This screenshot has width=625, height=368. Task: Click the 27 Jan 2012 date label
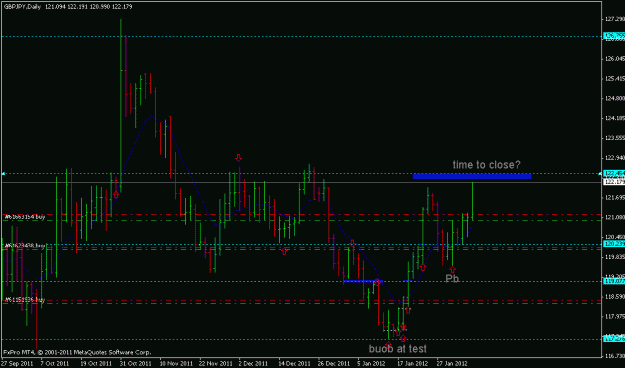tap(452, 364)
